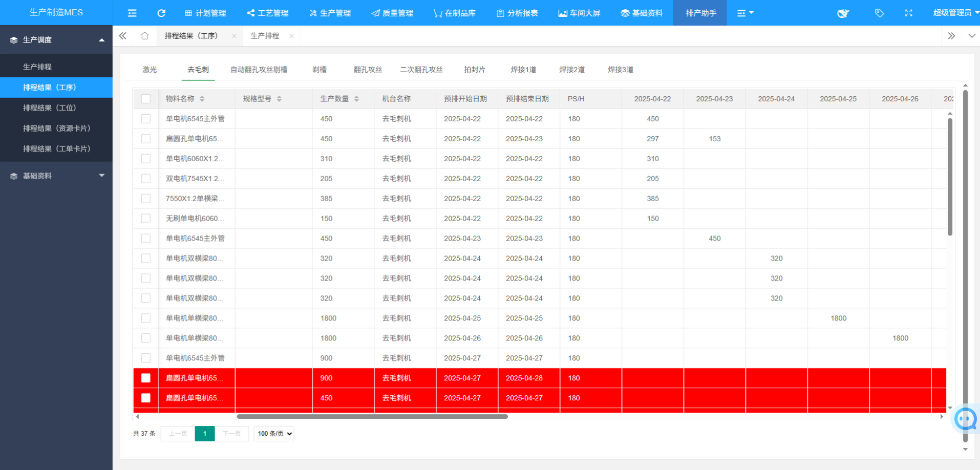The width and height of the screenshot is (980, 470).
Task: Check the row 单电机6060X1.2 checkbox
Action: pos(146,159)
